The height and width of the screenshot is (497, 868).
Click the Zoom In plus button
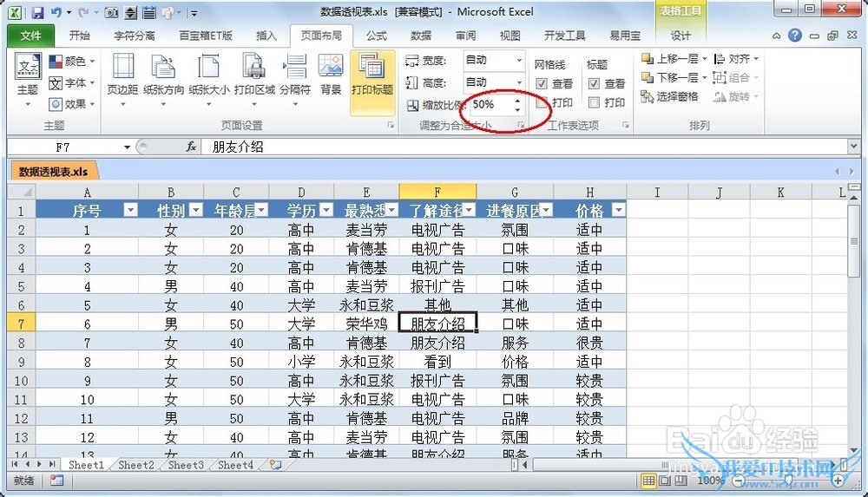point(838,481)
